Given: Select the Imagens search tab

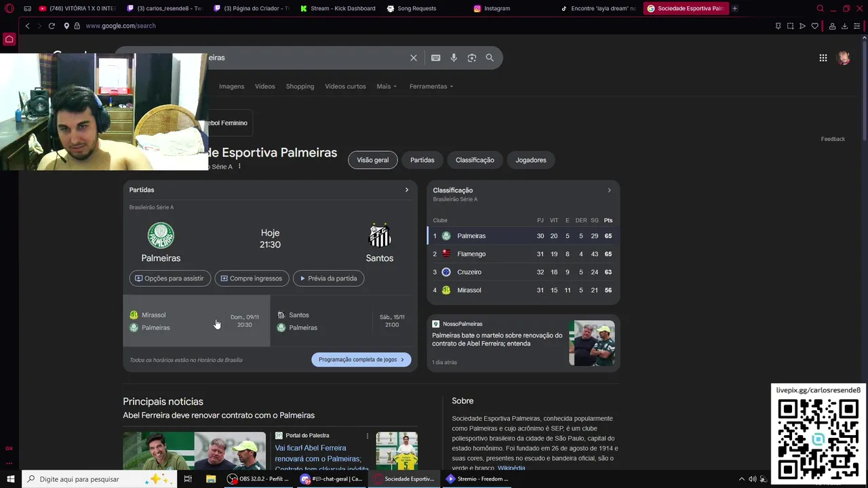Looking at the screenshot, I should pos(231,86).
